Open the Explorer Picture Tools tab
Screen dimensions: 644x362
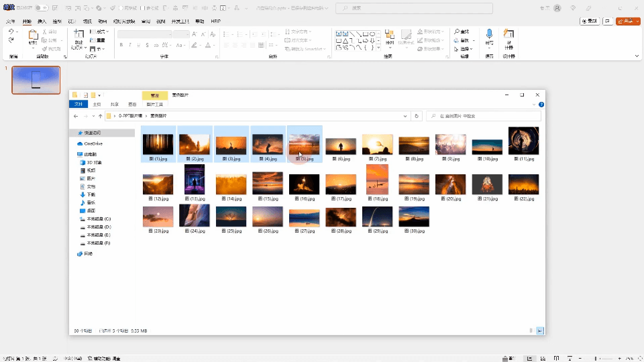[155, 105]
